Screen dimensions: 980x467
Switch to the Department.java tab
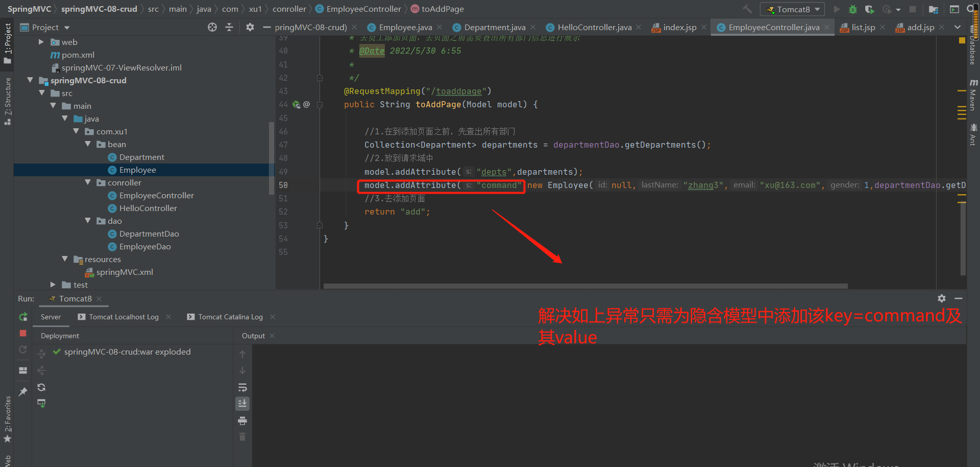coord(495,27)
